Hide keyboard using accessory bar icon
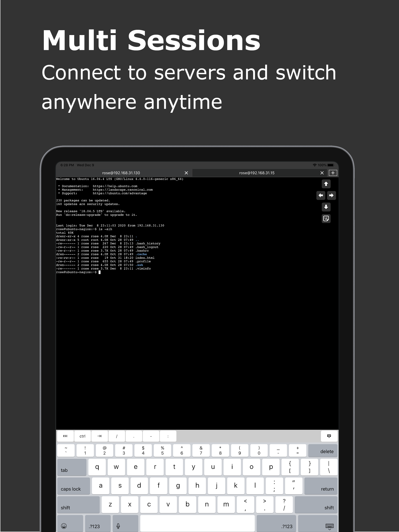Image resolution: width=399 pixels, height=532 pixels. [329, 436]
